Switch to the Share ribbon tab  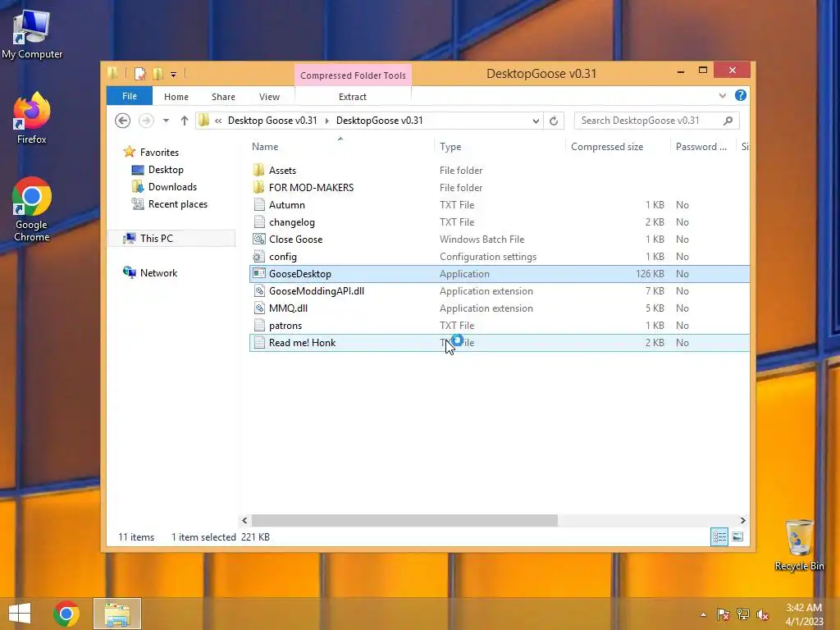point(223,97)
